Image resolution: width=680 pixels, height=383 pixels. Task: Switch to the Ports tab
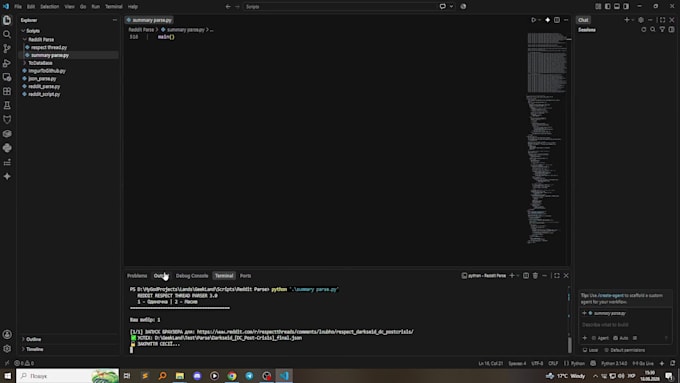[245, 276]
